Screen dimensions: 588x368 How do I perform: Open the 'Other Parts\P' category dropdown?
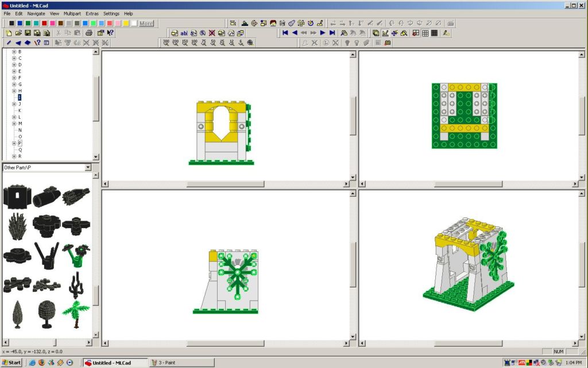pos(88,167)
